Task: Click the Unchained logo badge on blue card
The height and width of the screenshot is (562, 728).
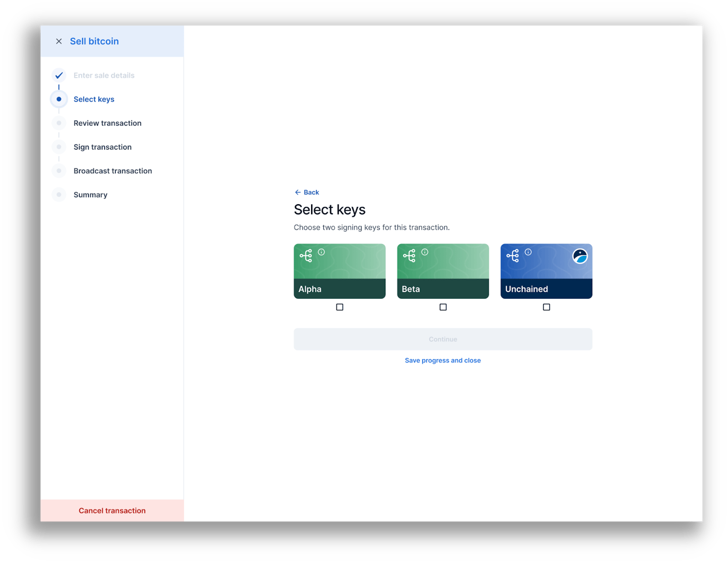Action: point(580,256)
